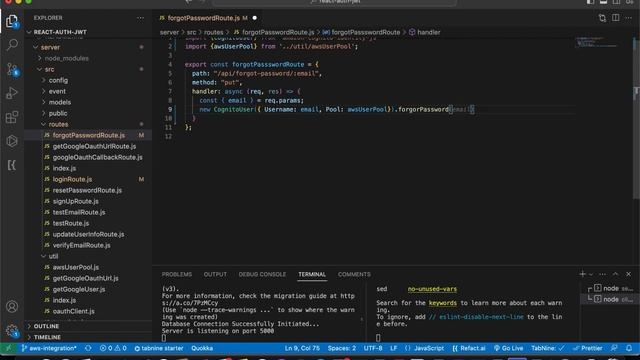Open the Explorer view in activity bar

pyautogui.click(x=12, y=21)
